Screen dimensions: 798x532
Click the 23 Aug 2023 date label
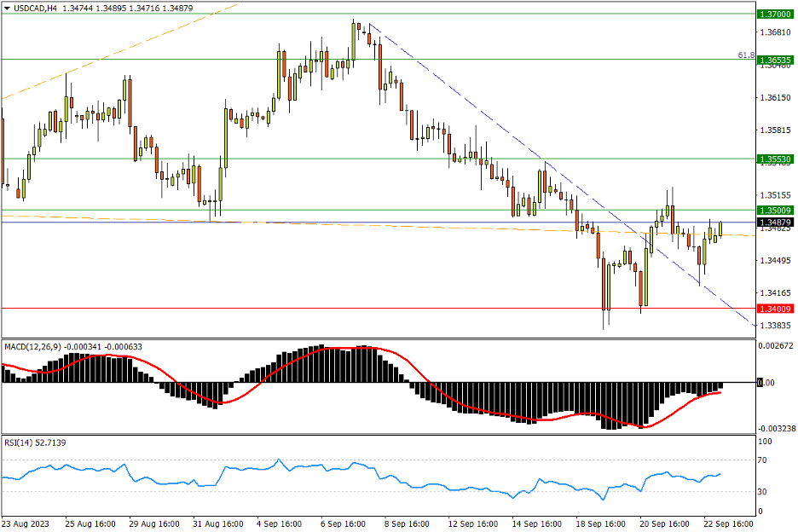pyautogui.click(x=27, y=522)
